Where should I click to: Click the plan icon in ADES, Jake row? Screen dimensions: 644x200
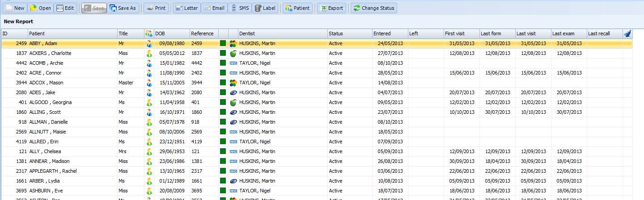coord(233,92)
